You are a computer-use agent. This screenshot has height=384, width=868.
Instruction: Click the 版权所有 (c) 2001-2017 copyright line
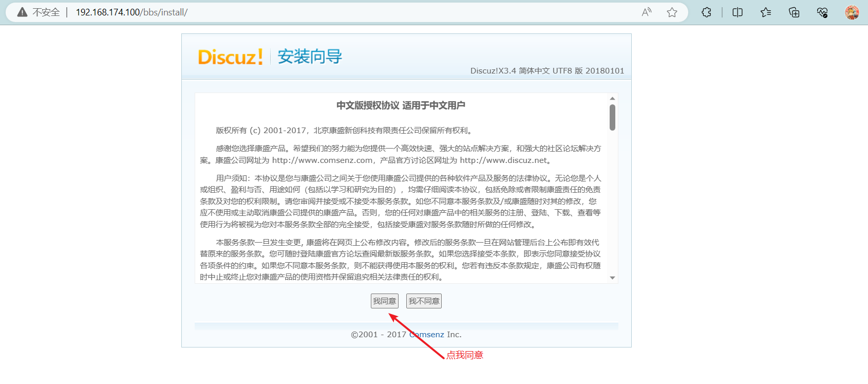344,131
